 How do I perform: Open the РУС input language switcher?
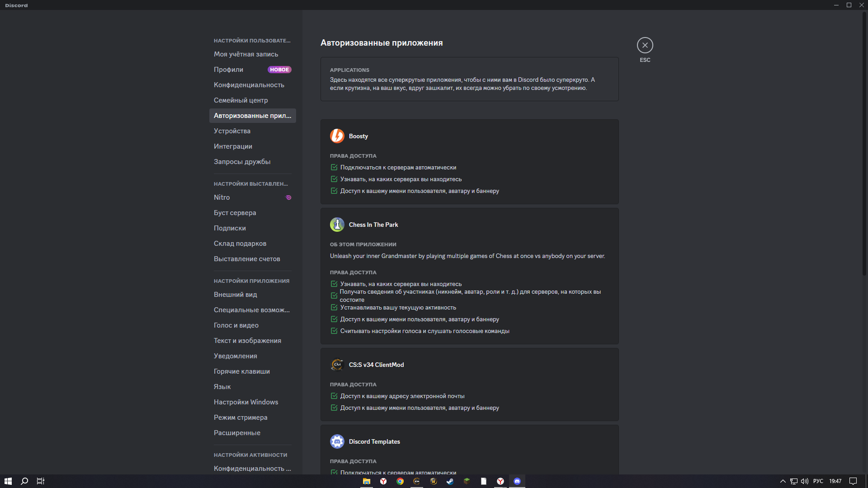pos(818,481)
